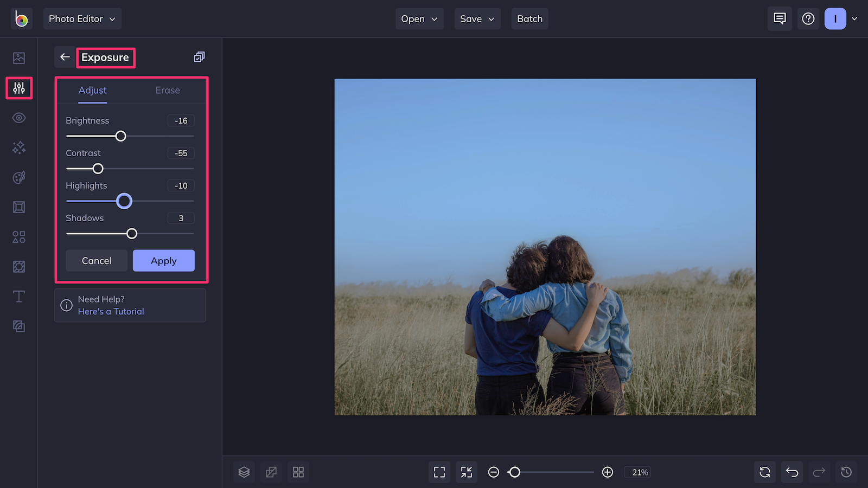The height and width of the screenshot is (488, 868).
Task: Open the Here's a Tutorial link
Action: click(111, 312)
